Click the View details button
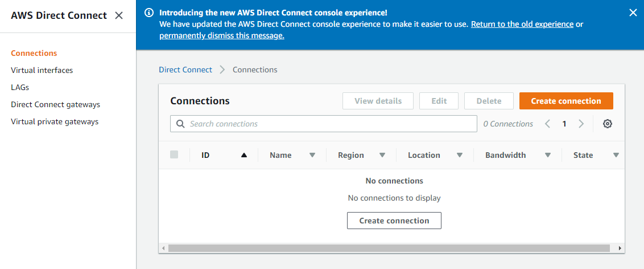Viewport: 644px width, 269px height. tap(378, 101)
